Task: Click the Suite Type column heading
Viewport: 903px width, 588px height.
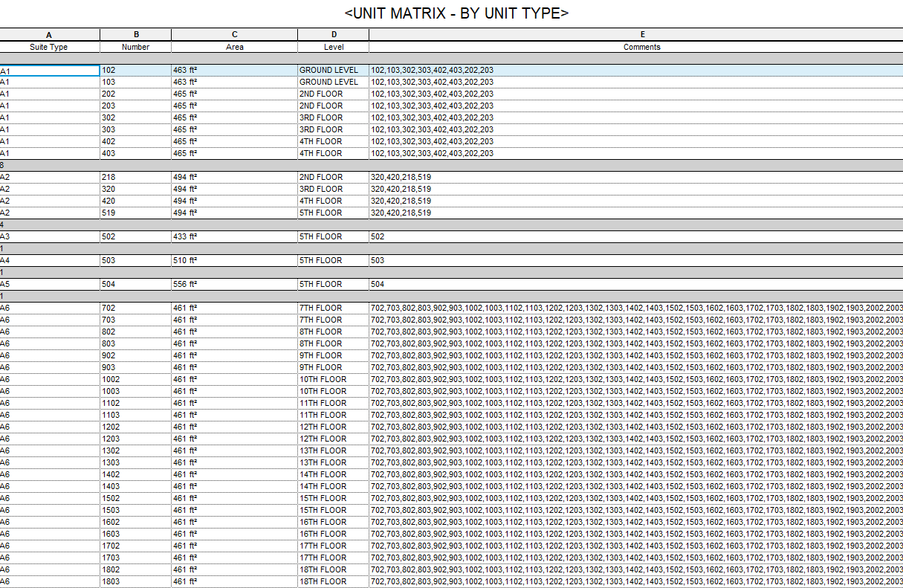Action: pos(49,47)
